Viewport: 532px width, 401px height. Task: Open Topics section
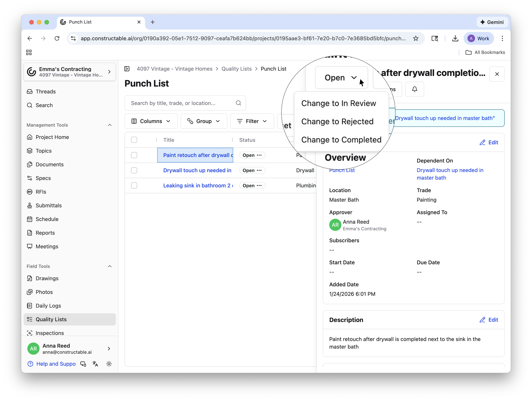click(x=69, y=151)
